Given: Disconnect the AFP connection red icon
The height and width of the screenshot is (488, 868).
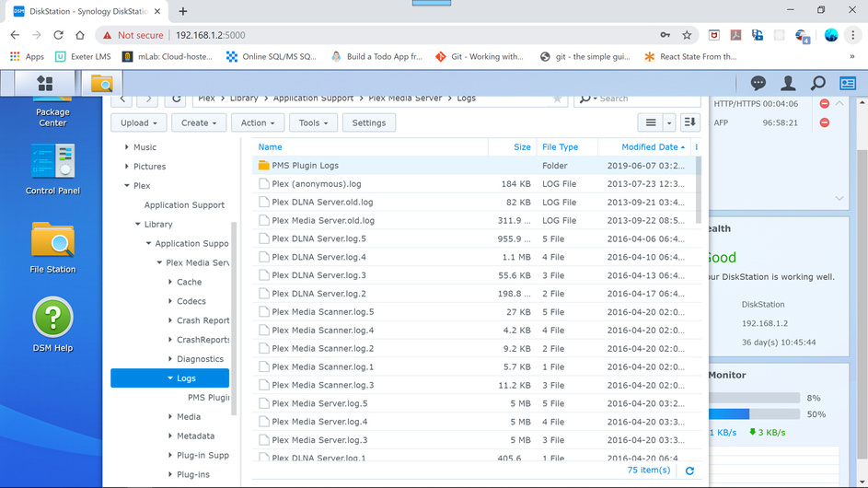Looking at the screenshot, I should click(x=824, y=122).
